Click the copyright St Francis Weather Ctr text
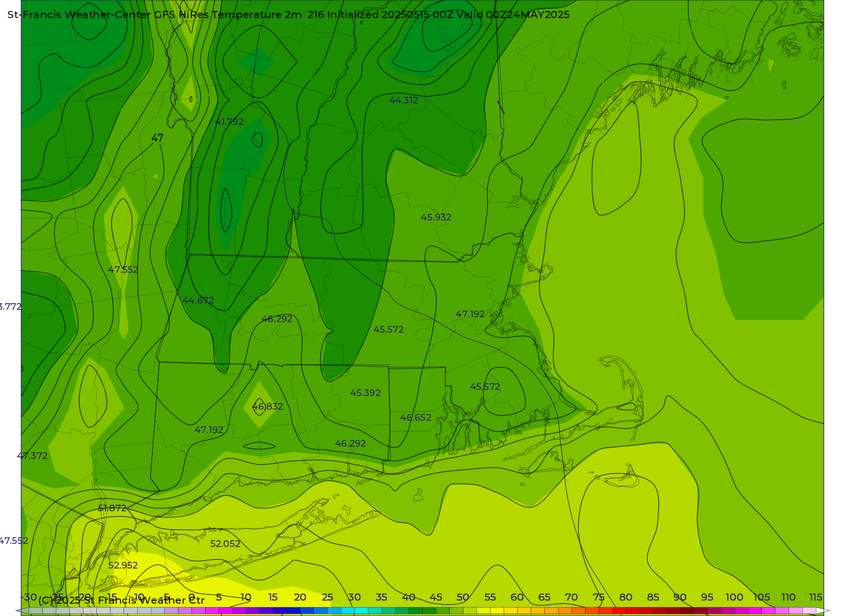Viewport: 845px width, 616px height. tap(121, 600)
